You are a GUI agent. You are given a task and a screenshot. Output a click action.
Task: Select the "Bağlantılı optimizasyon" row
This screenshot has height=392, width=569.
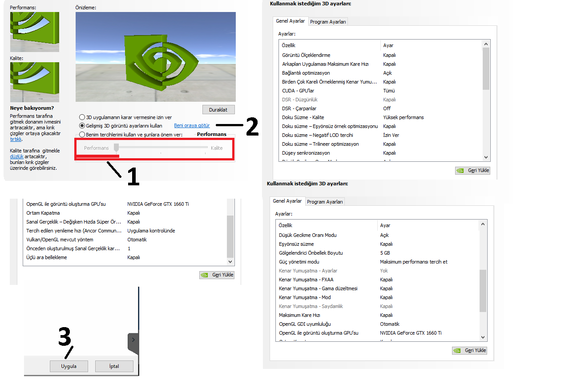click(x=380, y=73)
